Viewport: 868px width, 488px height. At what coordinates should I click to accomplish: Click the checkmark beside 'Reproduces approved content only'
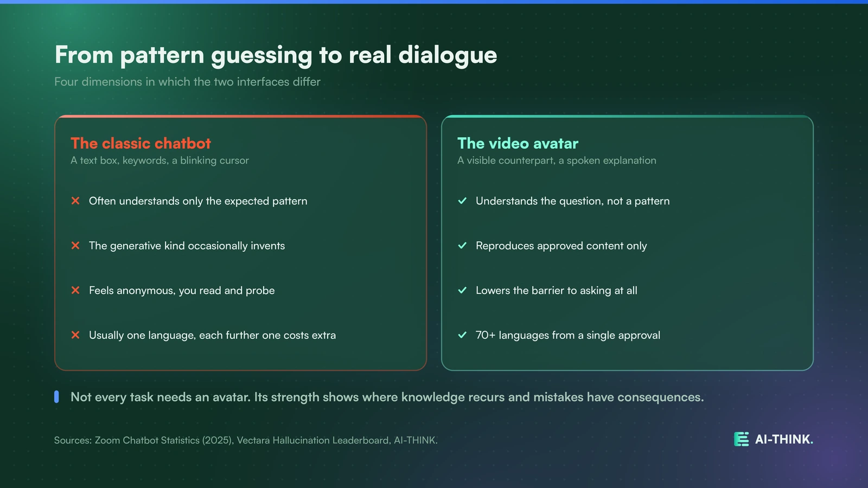pyautogui.click(x=462, y=246)
